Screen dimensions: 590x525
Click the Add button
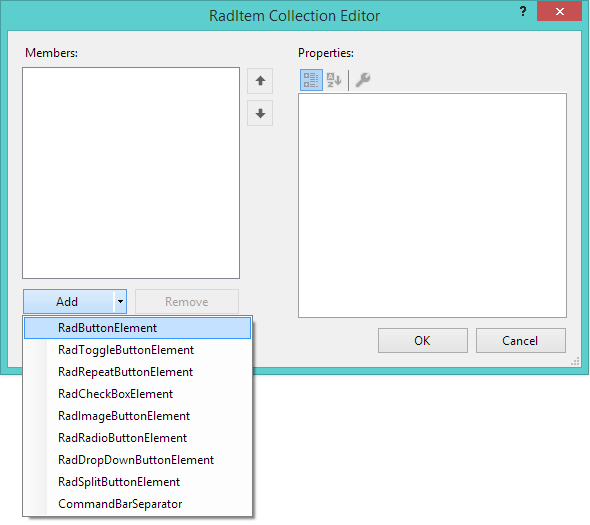pos(68,301)
